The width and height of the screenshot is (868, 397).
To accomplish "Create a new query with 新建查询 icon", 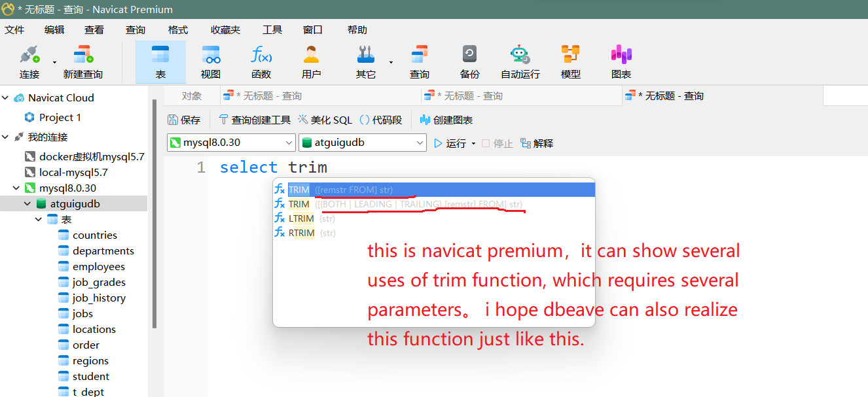I will pyautogui.click(x=82, y=60).
